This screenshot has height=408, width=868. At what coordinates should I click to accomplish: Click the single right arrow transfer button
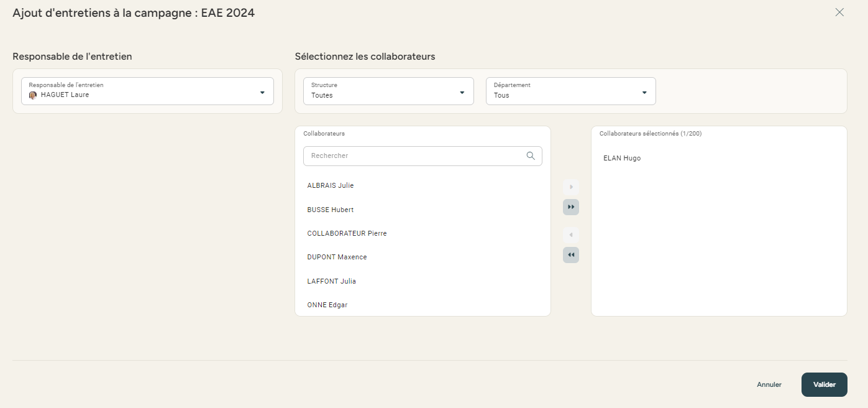click(570, 187)
